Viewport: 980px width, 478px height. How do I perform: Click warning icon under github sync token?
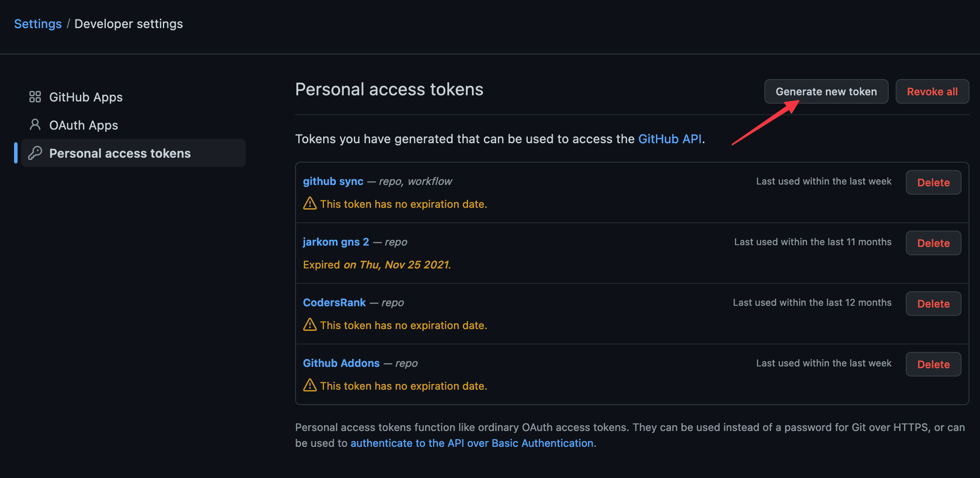tap(310, 203)
